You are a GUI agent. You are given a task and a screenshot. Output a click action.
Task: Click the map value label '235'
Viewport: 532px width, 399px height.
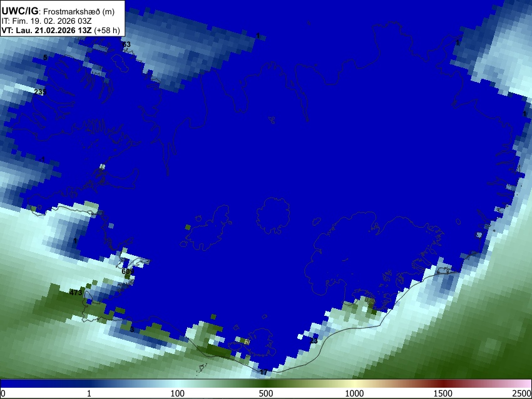tap(40, 92)
